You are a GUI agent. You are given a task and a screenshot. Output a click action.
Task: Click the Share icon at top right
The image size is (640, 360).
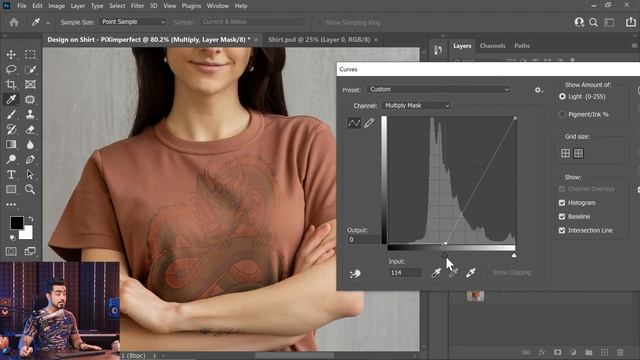pos(631,22)
